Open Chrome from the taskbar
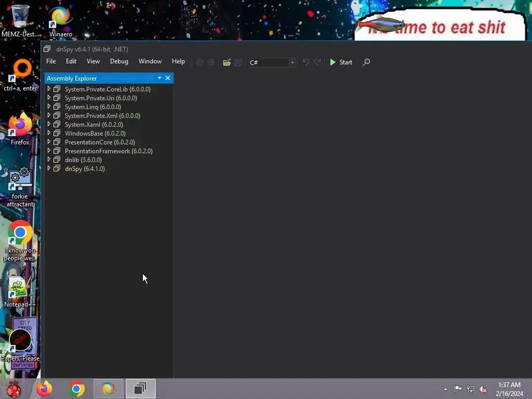532x399 pixels. tap(76, 389)
